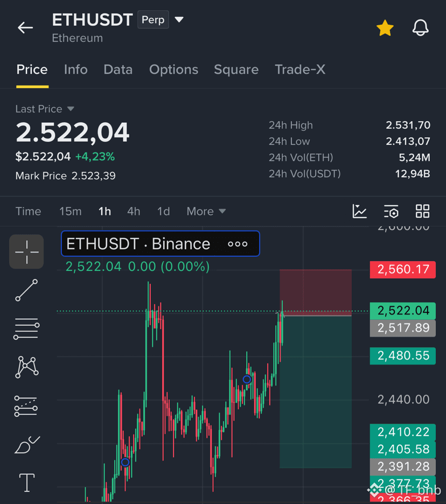Screen dimensions: 446x504
Task: Click the gray 2,517.89 price label
Action: click(x=403, y=328)
